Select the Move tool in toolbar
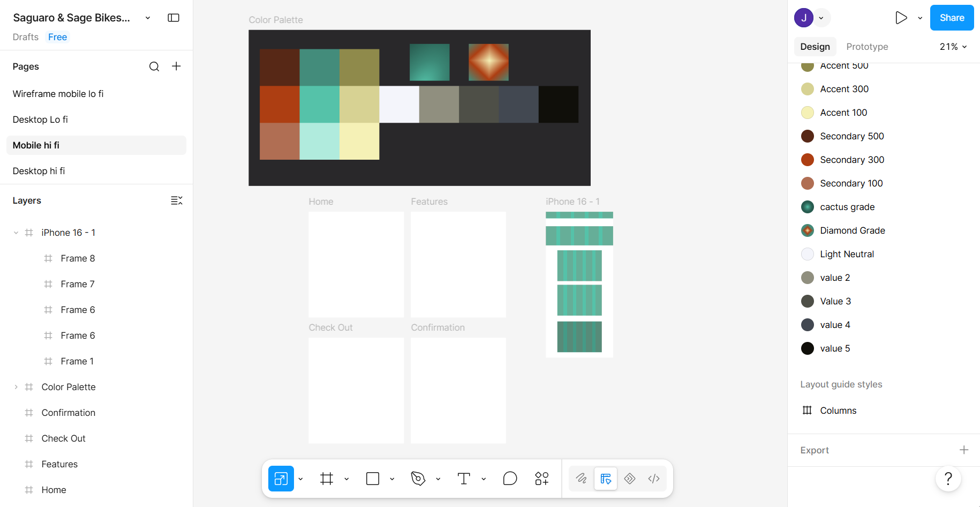 click(x=281, y=479)
